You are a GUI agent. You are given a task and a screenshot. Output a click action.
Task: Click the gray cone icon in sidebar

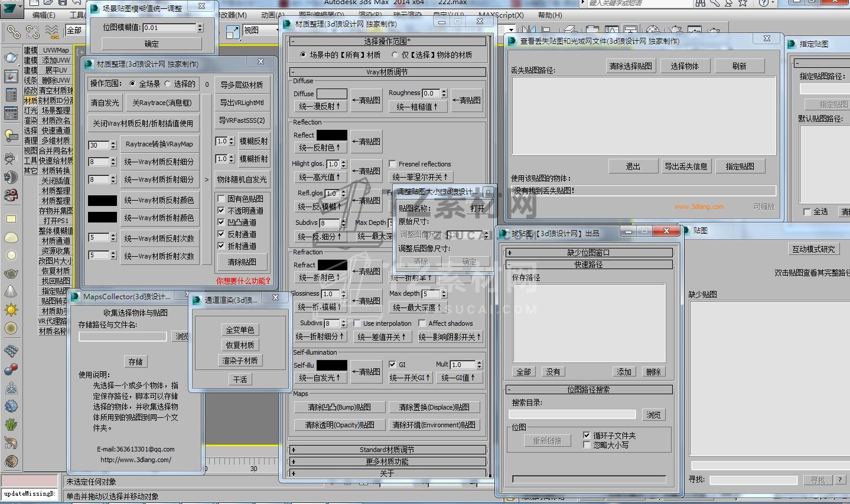click(11, 292)
